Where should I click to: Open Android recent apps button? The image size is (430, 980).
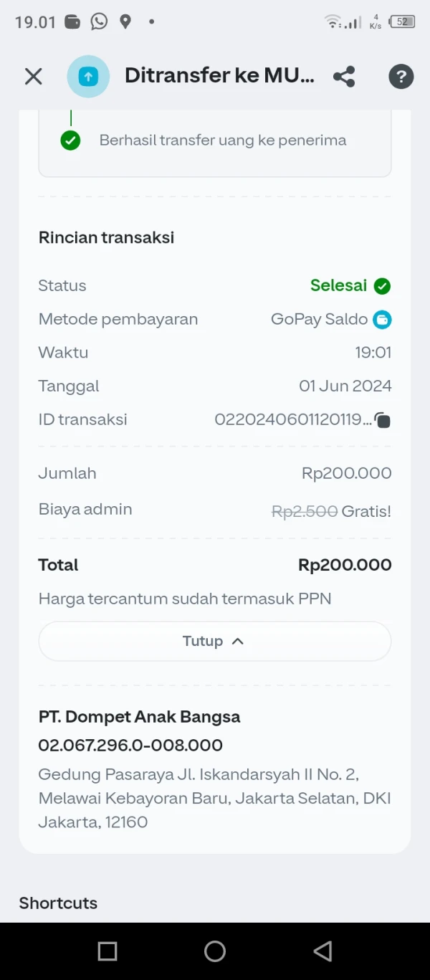click(x=107, y=951)
